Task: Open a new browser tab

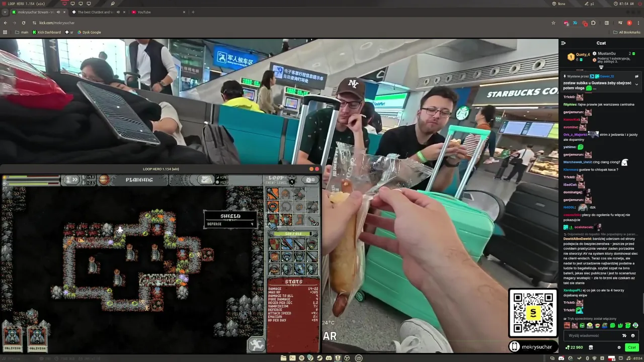Action: [193, 12]
